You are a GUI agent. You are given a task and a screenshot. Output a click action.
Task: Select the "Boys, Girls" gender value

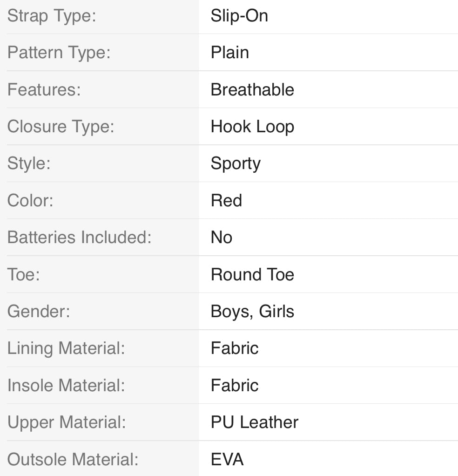click(x=252, y=311)
